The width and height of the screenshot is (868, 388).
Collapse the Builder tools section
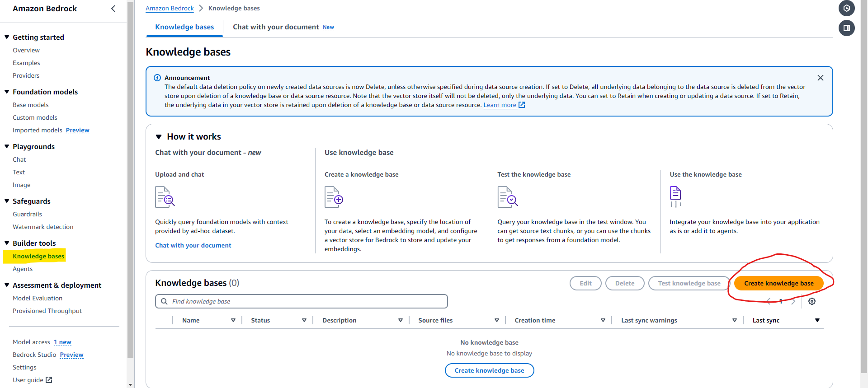[7, 243]
